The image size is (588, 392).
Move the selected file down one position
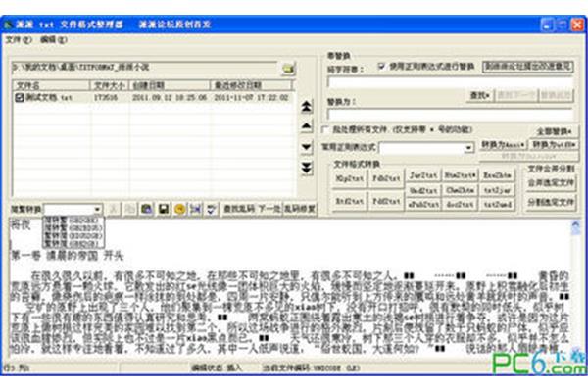(307, 147)
